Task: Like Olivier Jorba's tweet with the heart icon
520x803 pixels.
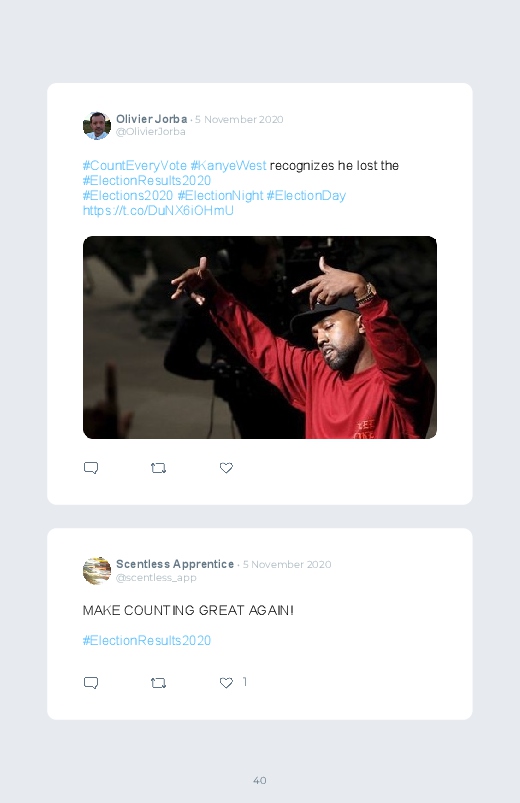Action: click(x=226, y=468)
